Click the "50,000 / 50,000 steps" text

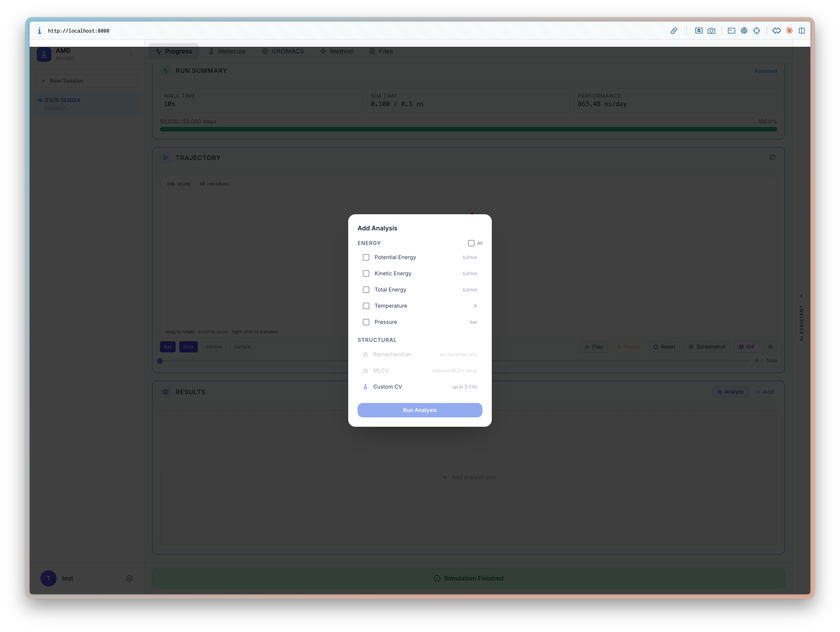(188, 122)
